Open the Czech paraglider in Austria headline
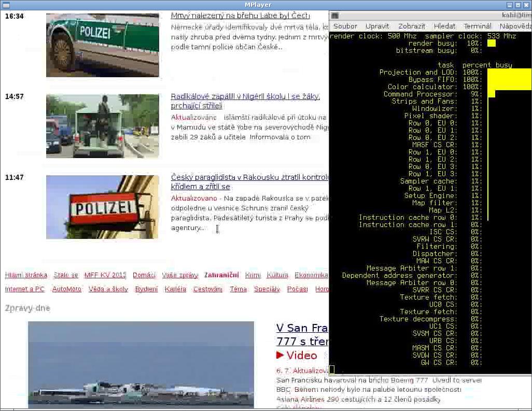The height and width of the screenshot is (411, 532). [x=249, y=178]
